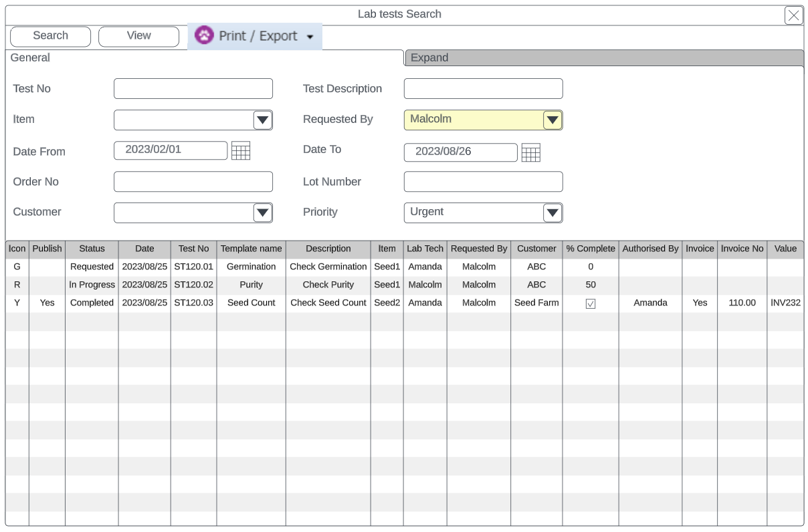Open the Date To calendar picker icon

tap(530, 153)
